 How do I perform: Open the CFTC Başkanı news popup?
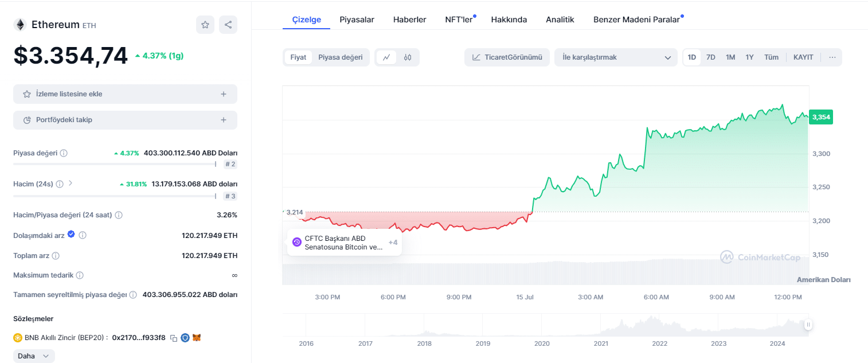344,243
